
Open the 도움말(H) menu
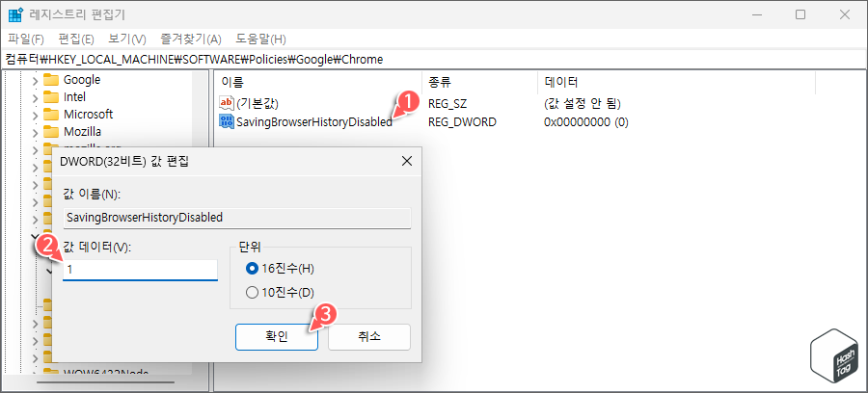(x=260, y=39)
